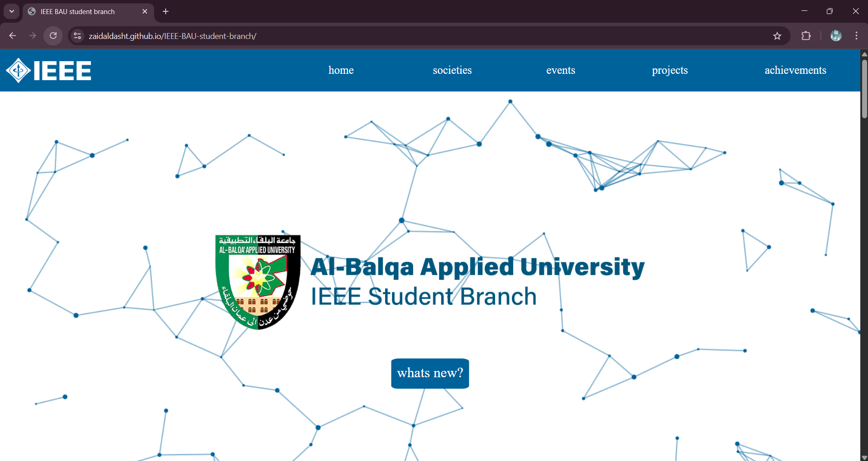Close the IEEE BAU student branch tab
868x461 pixels.
(x=145, y=11)
